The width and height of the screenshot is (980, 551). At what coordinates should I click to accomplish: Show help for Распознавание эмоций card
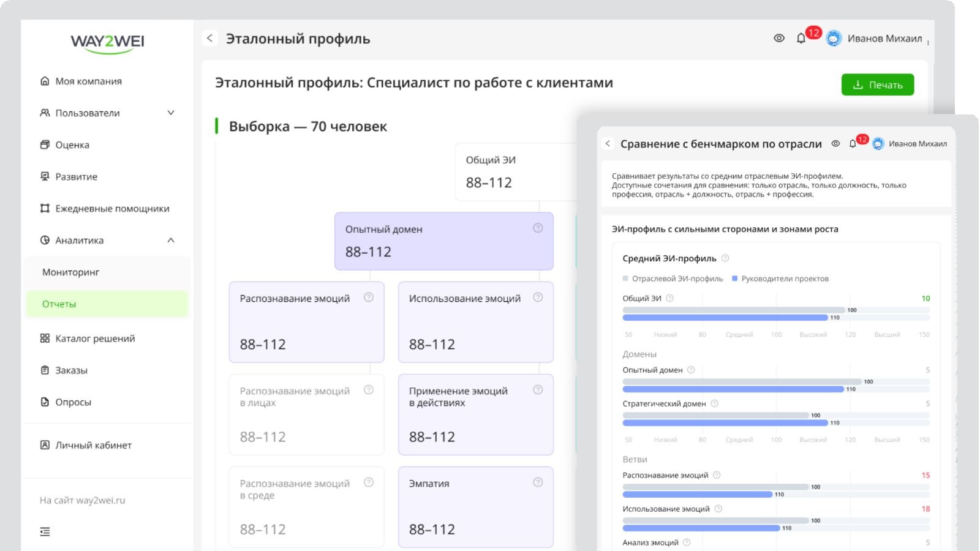click(x=369, y=297)
